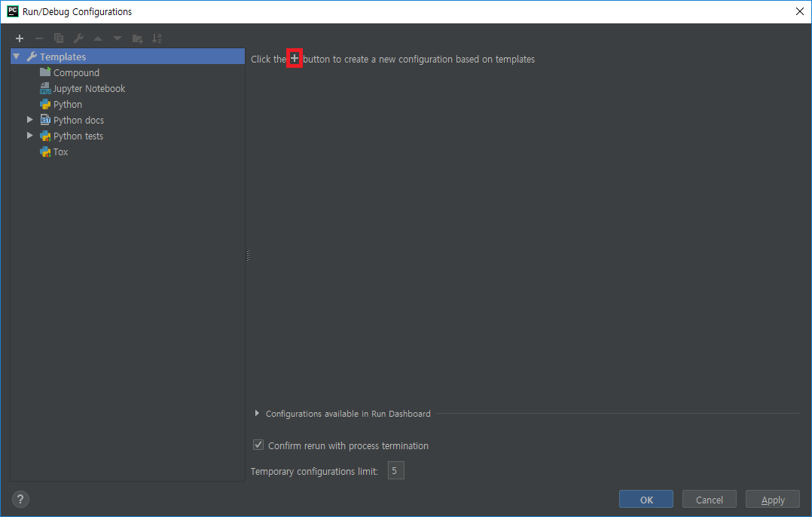Select the Compound tree row label
The width and height of the screenshot is (812, 517).
click(76, 72)
